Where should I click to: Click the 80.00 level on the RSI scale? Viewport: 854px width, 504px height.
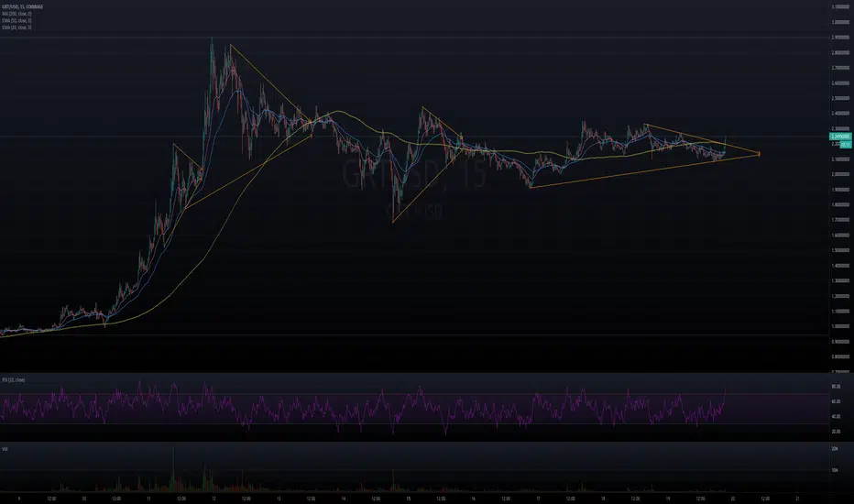click(836, 387)
